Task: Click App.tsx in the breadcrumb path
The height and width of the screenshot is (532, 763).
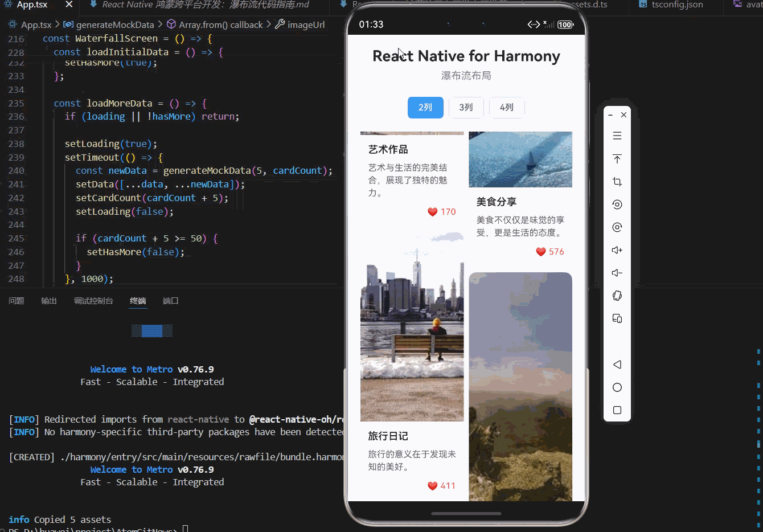Action: click(36, 24)
